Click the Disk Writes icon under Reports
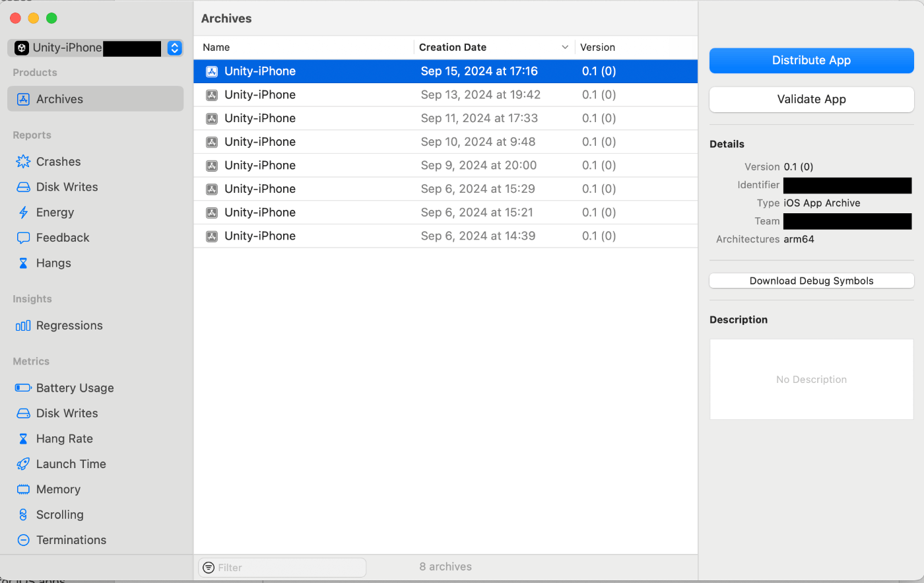 click(x=23, y=187)
